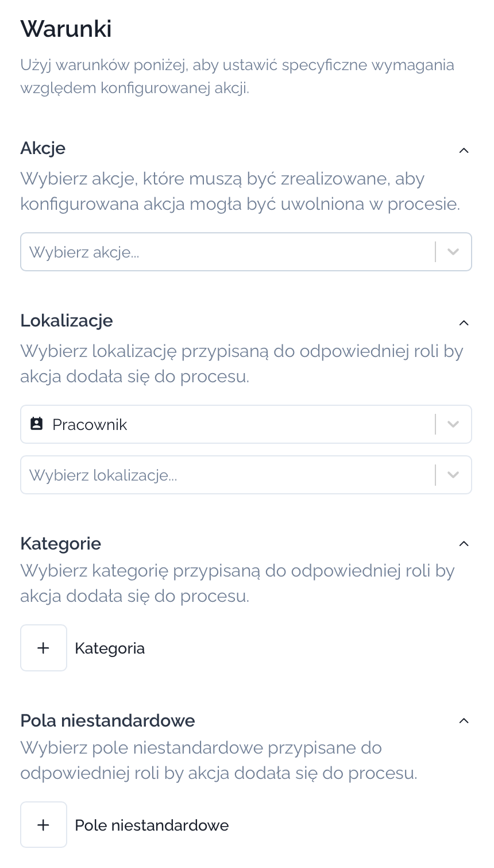
Task: Open the 'Wybierz lokalizacje...' dropdown arrow
Action: pos(453,475)
